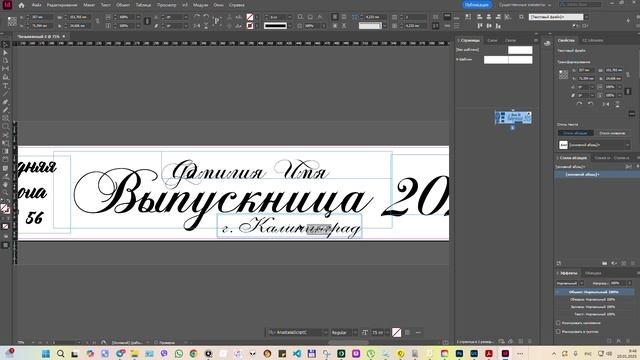Toggle constrain width/height link in control bar
640x360 pixels.
click(x=97, y=21)
